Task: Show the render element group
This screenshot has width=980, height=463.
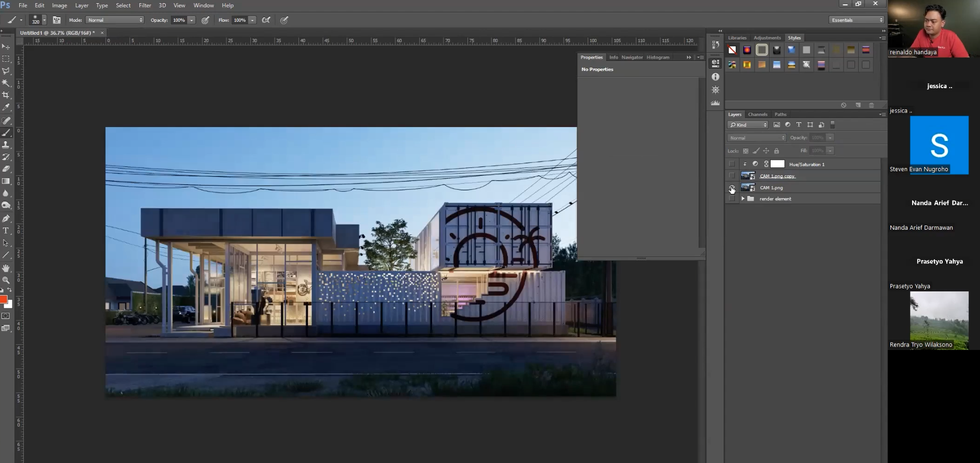Action: pyautogui.click(x=732, y=199)
